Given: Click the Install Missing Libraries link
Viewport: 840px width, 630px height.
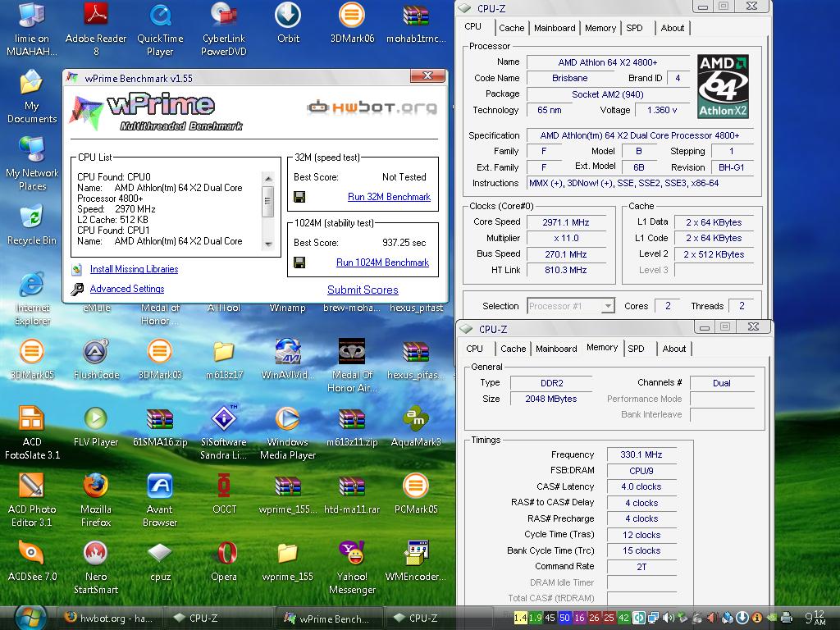Looking at the screenshot, I should coord(134,269).
